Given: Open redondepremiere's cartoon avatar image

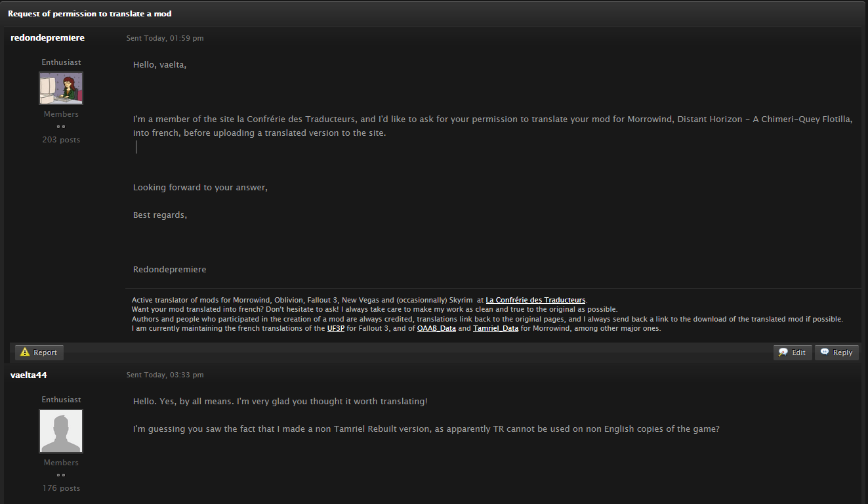Looking at the screenshot, I should [x=61, y=88].
